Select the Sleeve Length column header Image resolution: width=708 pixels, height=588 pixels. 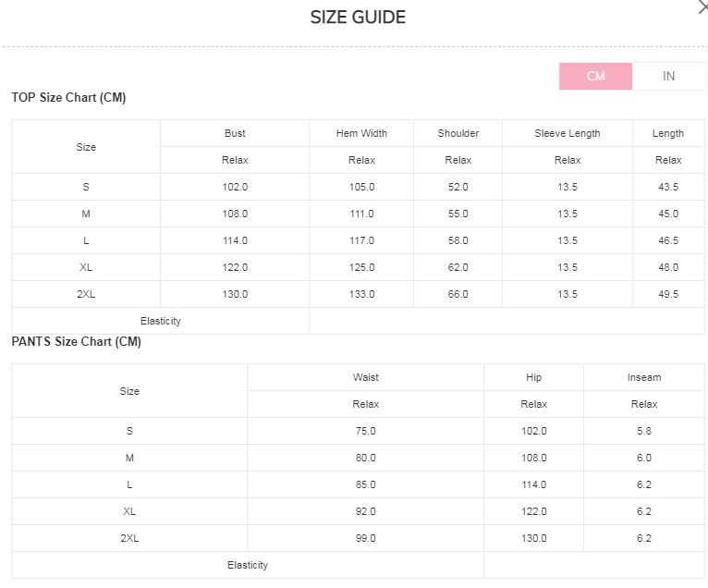[568, 133]
